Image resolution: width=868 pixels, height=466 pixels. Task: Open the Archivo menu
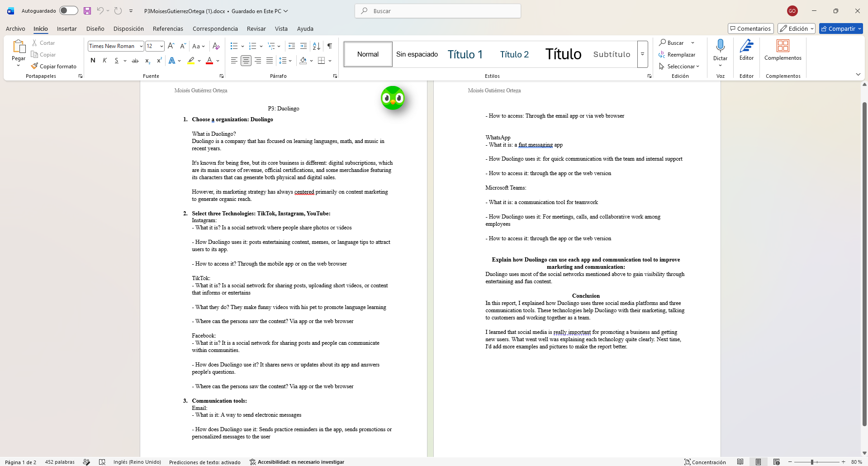(x=15, y=29)
